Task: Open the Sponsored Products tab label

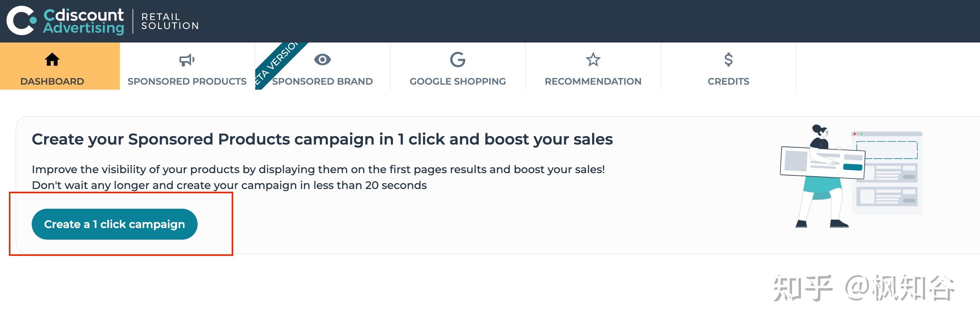Action: (x=187, y=81)
